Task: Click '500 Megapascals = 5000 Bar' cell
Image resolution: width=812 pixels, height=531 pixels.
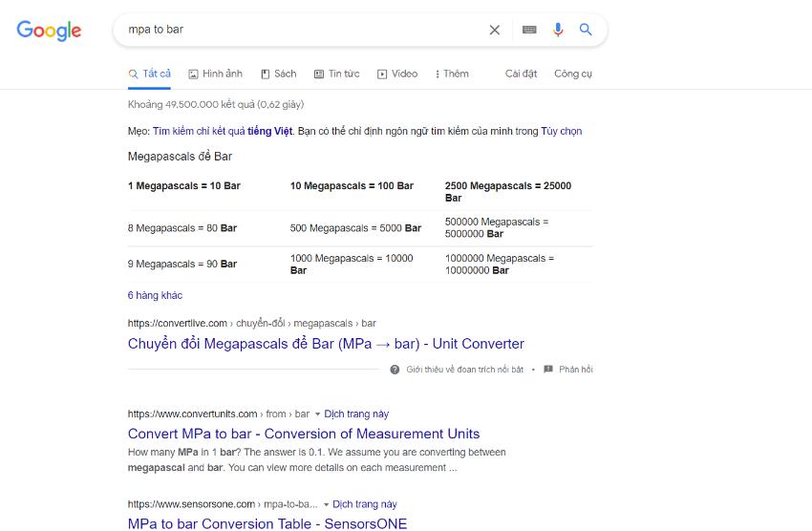Action: pos(355,228)
